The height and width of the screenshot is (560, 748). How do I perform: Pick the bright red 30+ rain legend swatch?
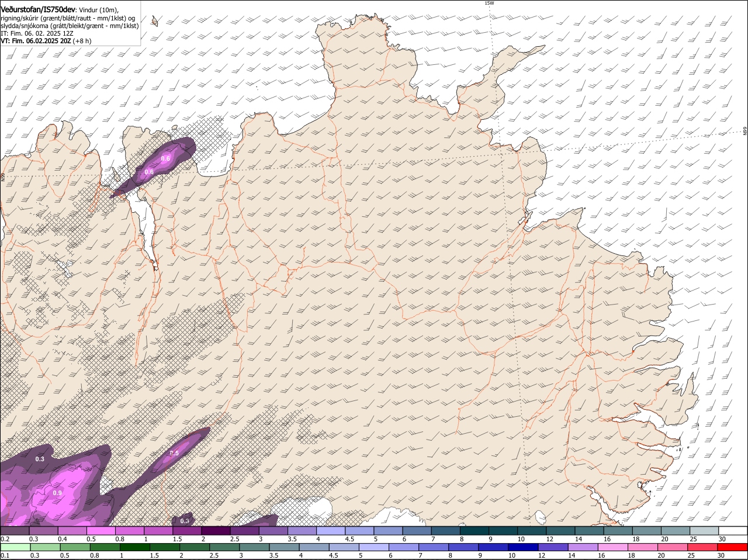pos(733,547)
